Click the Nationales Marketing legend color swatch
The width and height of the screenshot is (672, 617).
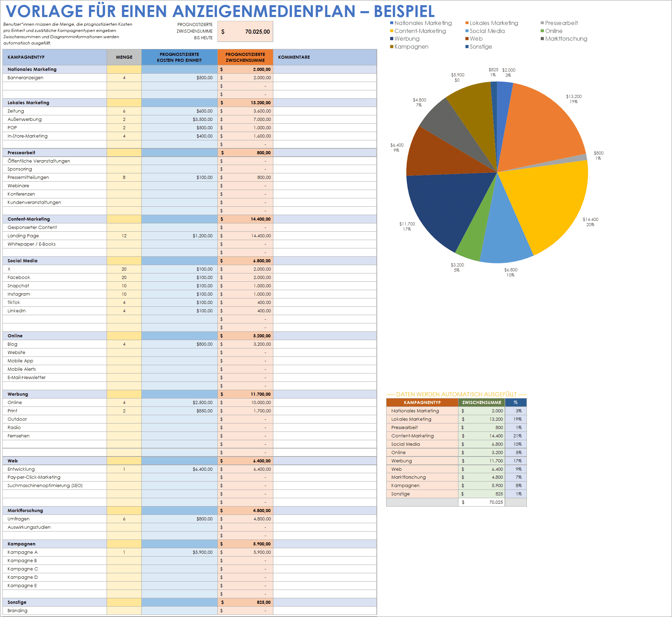392,23
